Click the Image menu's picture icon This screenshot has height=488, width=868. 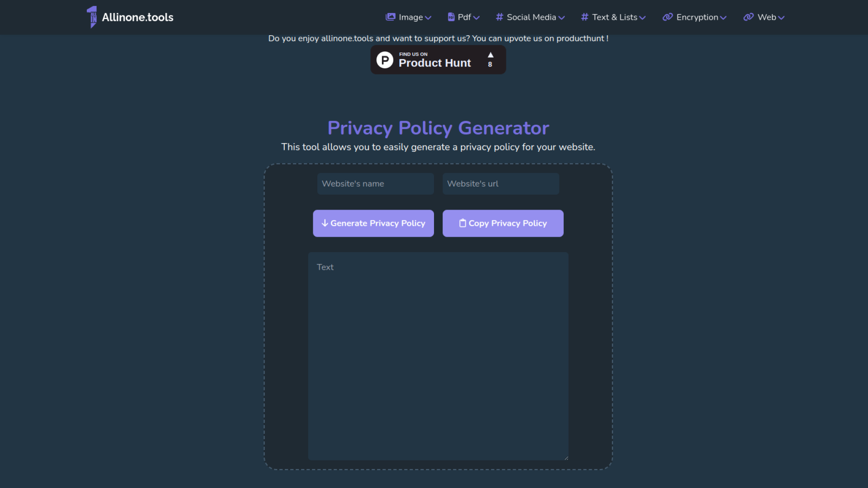[x=391, y=17]
